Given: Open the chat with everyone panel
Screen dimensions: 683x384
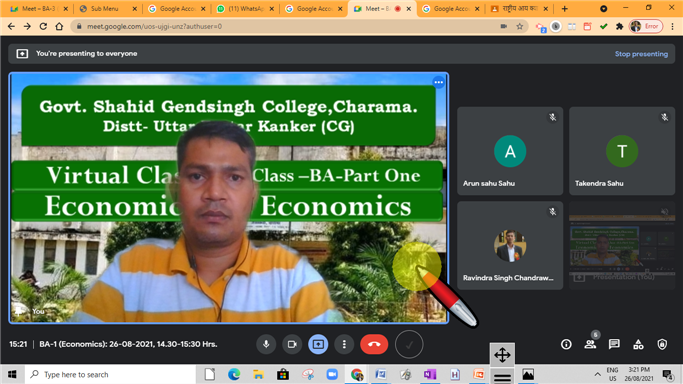Looking at the screenshot, I should click(x=614, y=344).
